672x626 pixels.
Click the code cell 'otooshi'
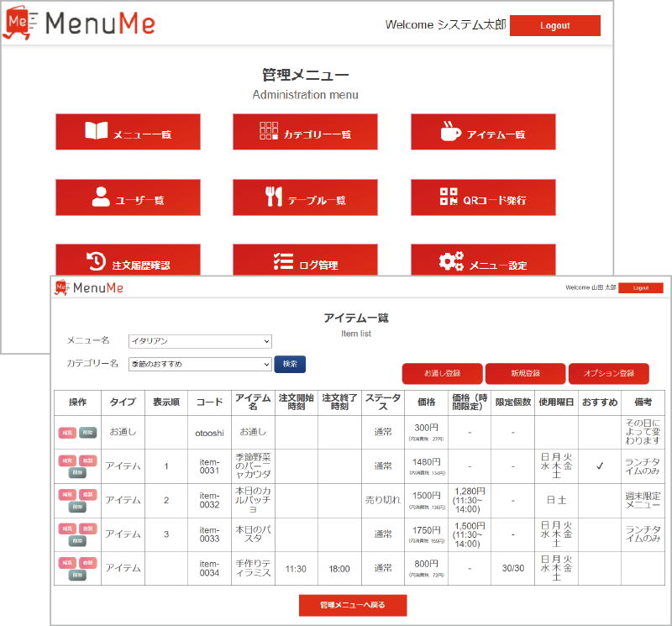[209, 433]
